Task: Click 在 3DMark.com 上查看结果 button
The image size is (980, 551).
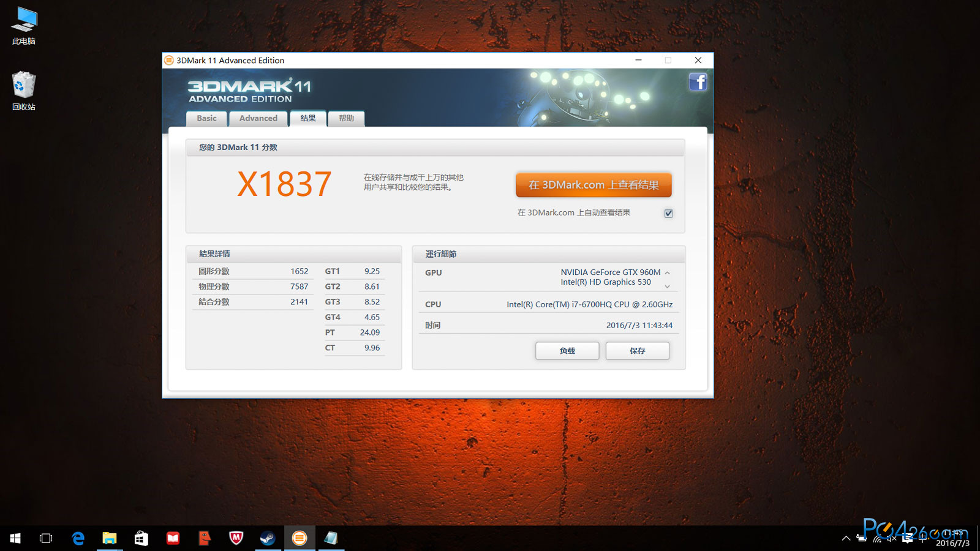Action: [594, 185]
